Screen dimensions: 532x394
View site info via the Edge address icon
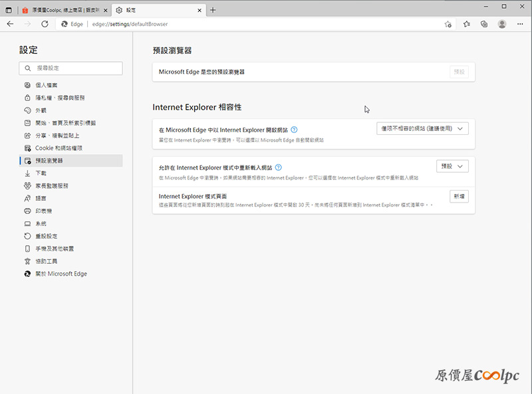point(72,24)
